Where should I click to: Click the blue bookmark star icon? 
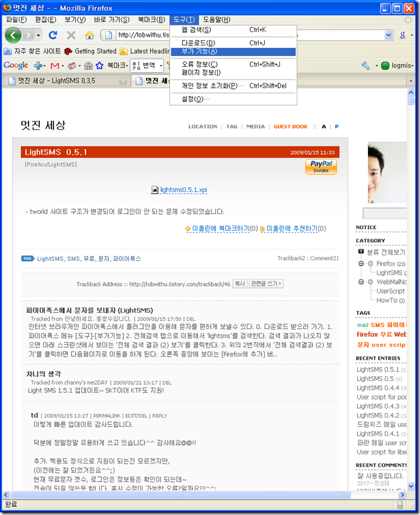99,65
